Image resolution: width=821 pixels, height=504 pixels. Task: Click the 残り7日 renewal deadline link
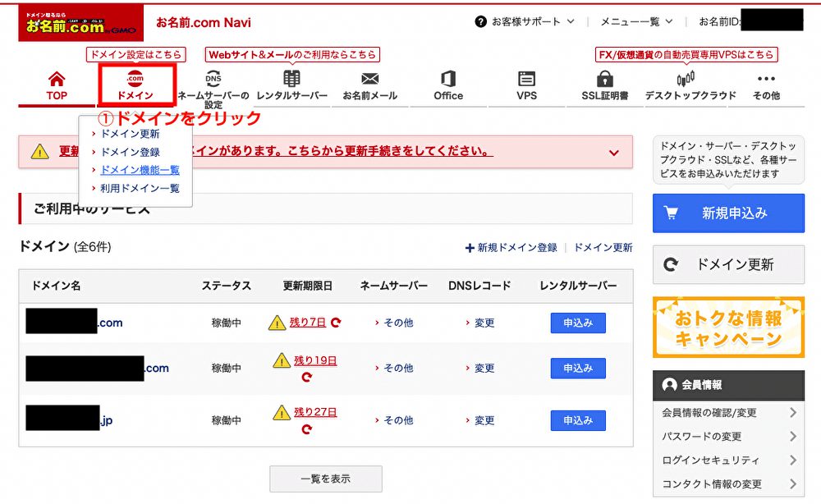pos(308,323)
